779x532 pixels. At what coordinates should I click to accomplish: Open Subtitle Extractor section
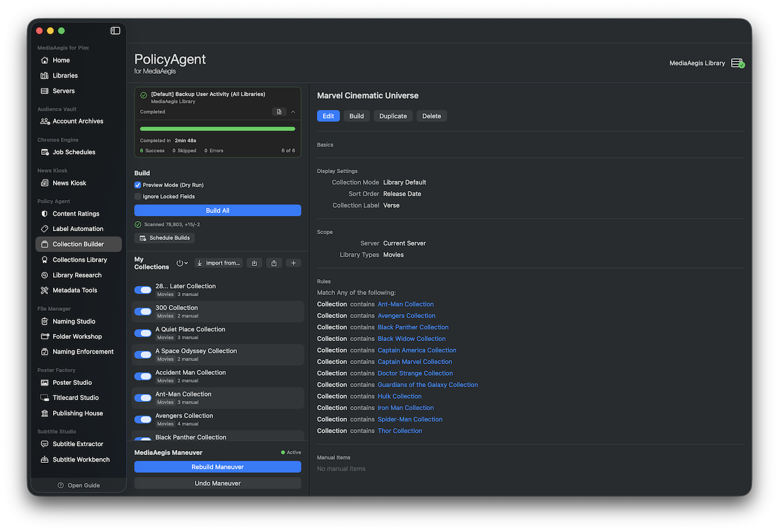79,444
